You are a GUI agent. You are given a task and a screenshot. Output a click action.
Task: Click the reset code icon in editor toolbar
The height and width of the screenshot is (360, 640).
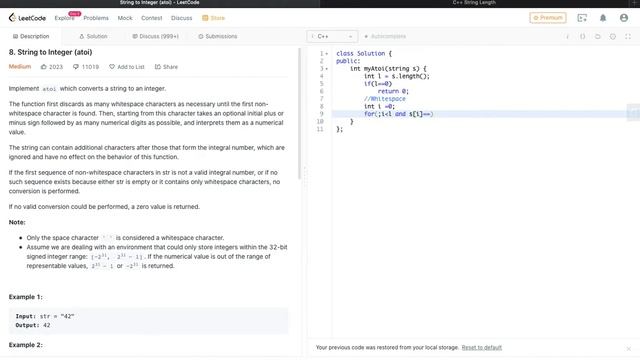point(598,36)
